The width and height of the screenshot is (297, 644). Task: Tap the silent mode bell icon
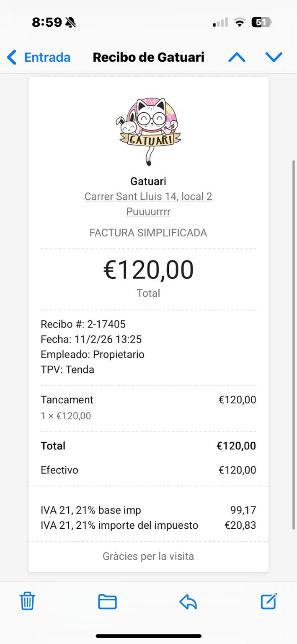(x=71, y=22)
